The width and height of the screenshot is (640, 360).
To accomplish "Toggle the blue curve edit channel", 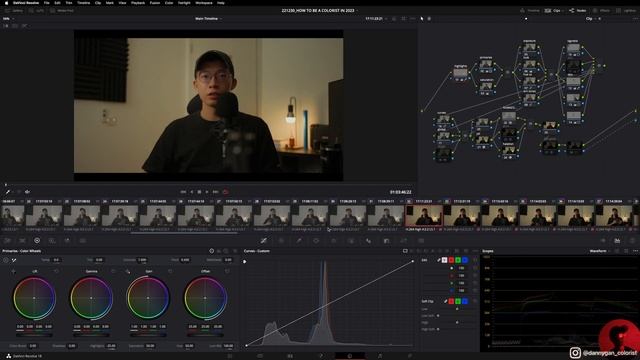I will pos(465,260).
